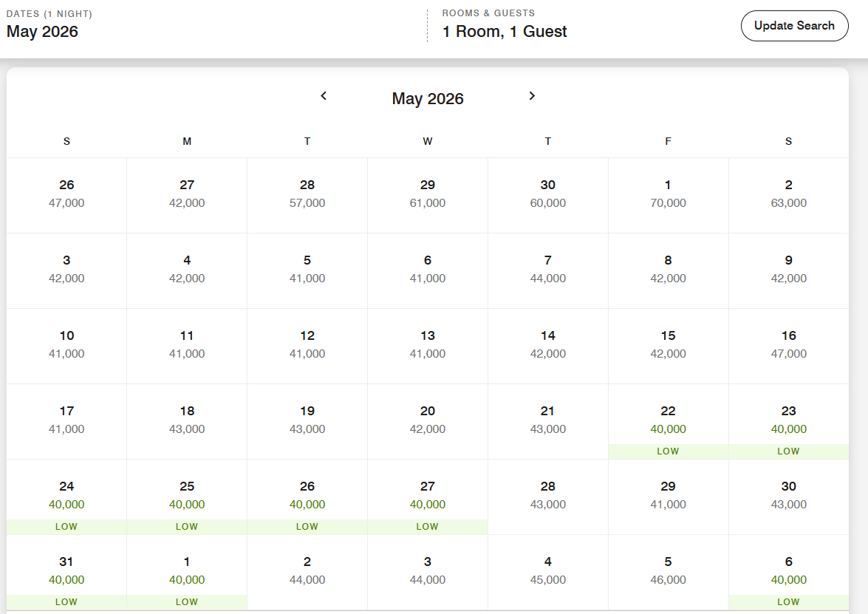Choose June 6 showing LOW rate

(788, 571)
